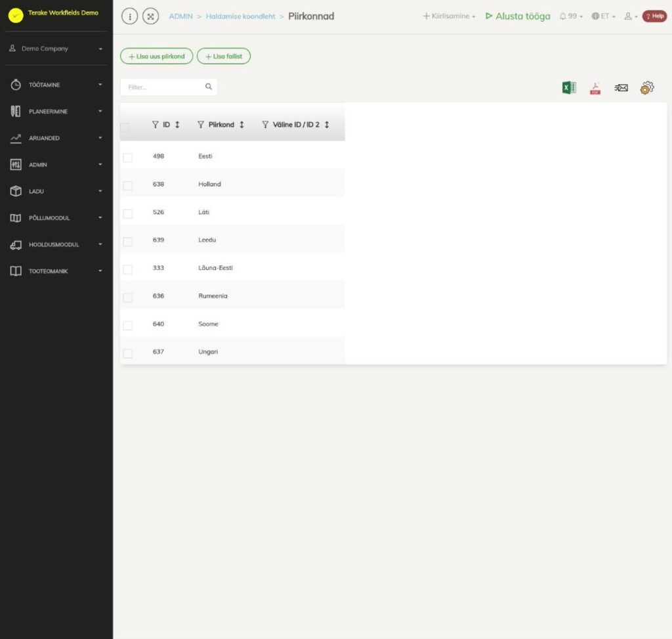Expand the LADU sidebar menu
This screenshot has height=639, width=672.
(x=56, y=191)
